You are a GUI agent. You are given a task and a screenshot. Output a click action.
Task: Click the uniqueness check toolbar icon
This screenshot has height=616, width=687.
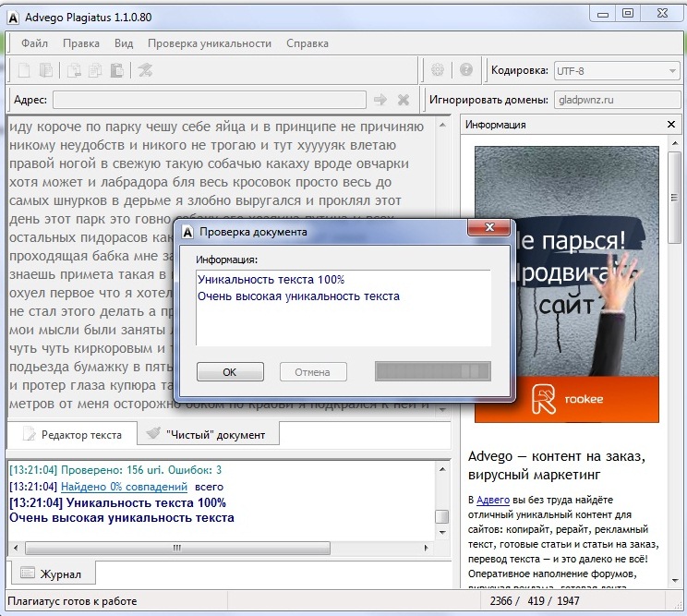point(145,70)
